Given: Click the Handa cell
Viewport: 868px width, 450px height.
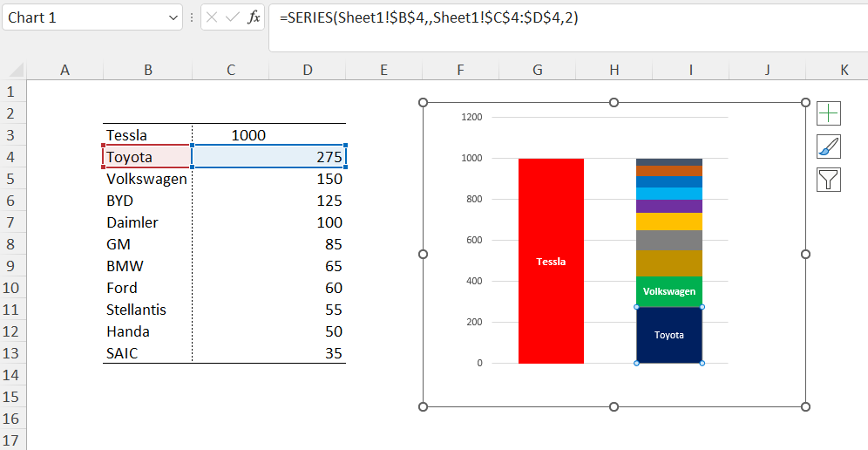Looking at the screenshot, I should (148, 332).
